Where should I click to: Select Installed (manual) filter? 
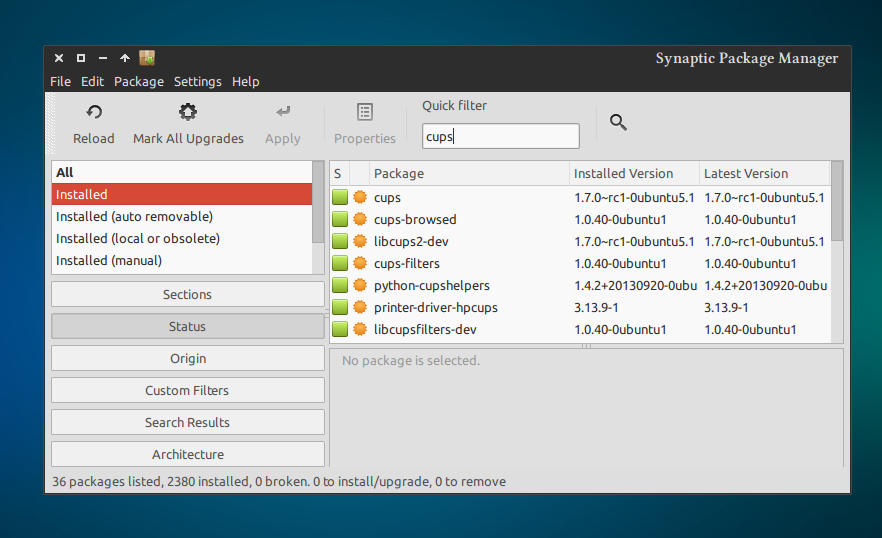click(182, 260)
